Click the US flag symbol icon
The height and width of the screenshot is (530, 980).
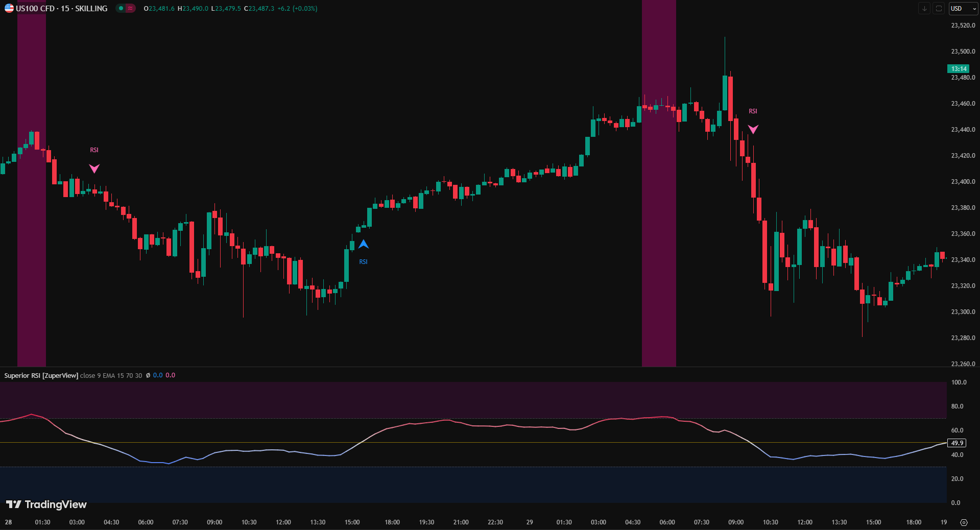coord(9,8)
